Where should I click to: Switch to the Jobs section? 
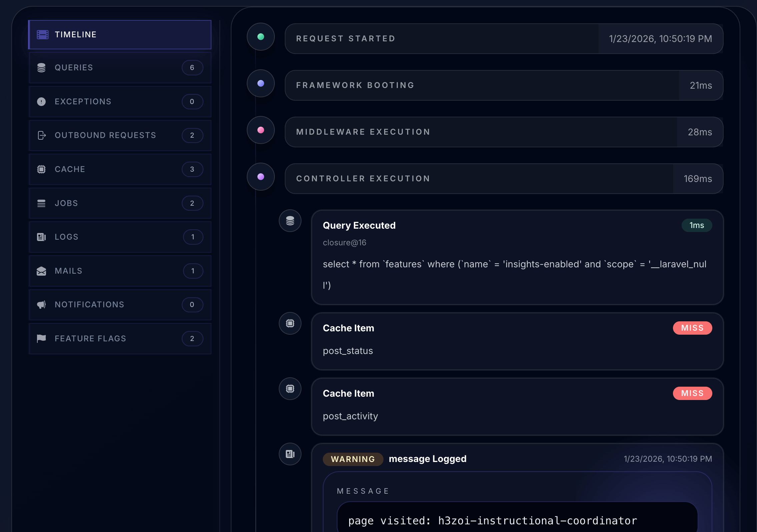[x=120, y=203]
